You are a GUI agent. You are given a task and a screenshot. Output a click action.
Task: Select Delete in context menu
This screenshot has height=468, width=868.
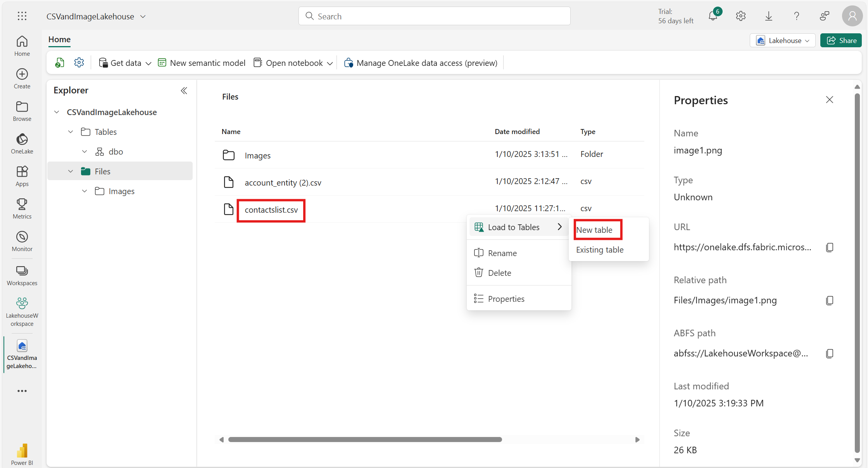(x=499, y=273)
